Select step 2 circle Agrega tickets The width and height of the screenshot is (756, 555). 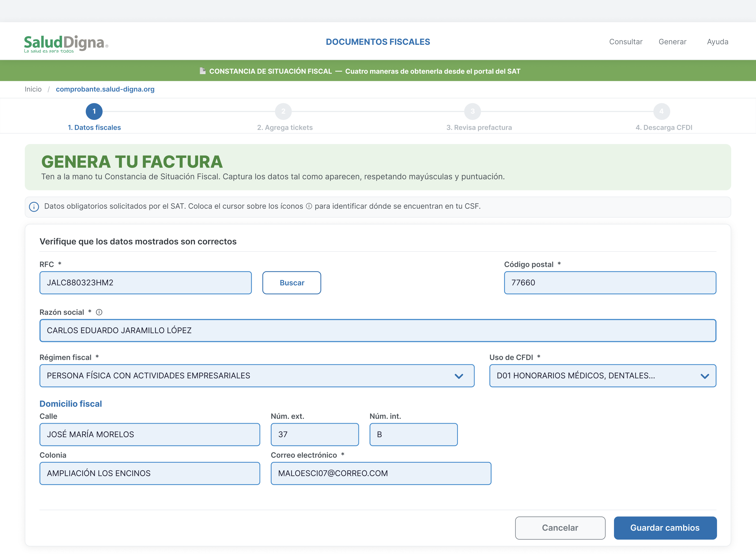[283, 111]
